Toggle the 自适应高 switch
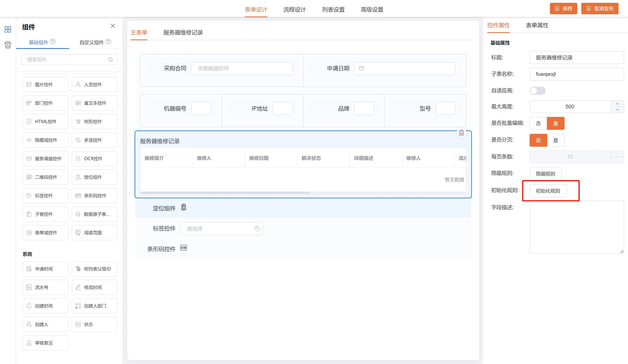628x364 pixels. [537, 91]
